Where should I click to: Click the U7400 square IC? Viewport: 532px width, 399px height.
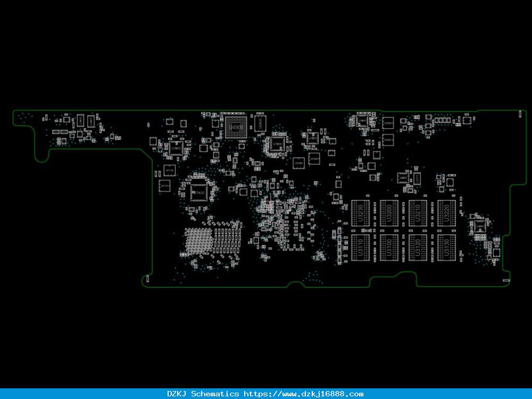pyautogui.click(x=199, y=193)
